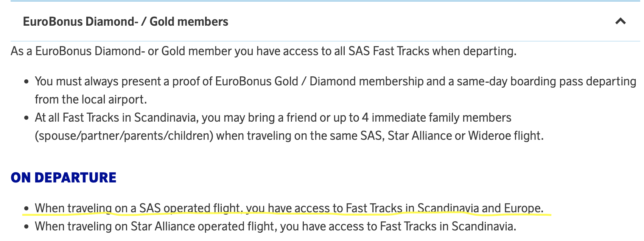Click the "ON DEPARTURE" blue heading

[x=64, y=178]
